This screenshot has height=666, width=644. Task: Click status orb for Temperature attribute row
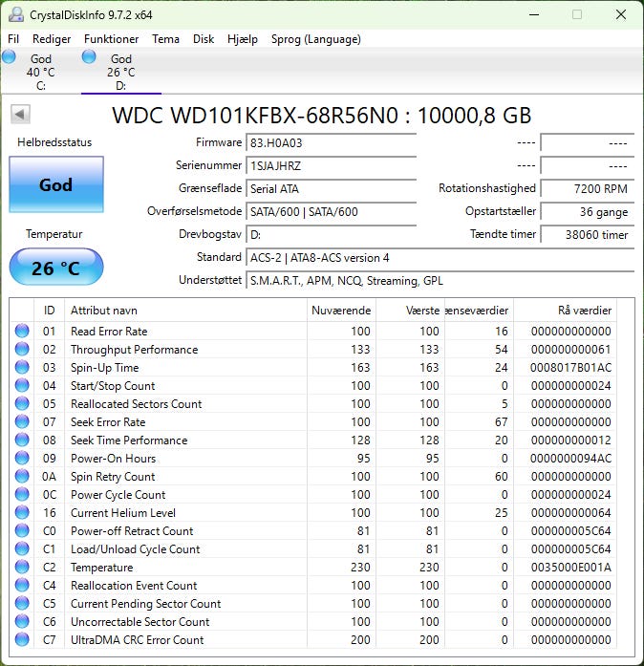[22, 568]
